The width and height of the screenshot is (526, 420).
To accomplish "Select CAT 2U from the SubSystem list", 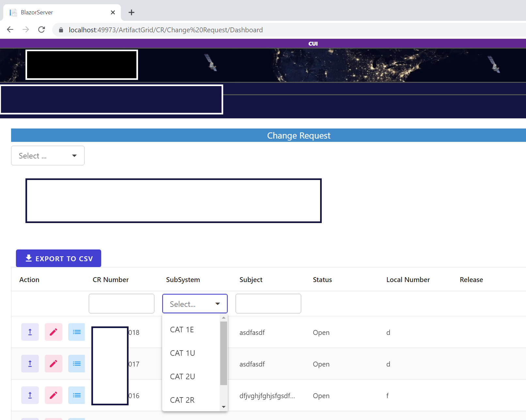I will coord(182,376).
